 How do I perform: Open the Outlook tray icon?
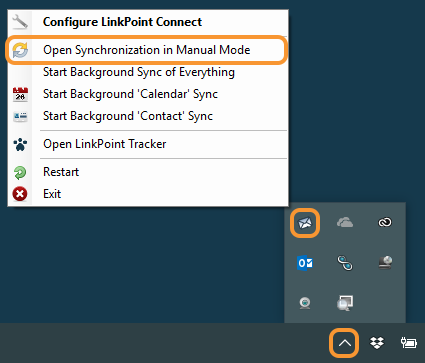click(x=305, y=263)
